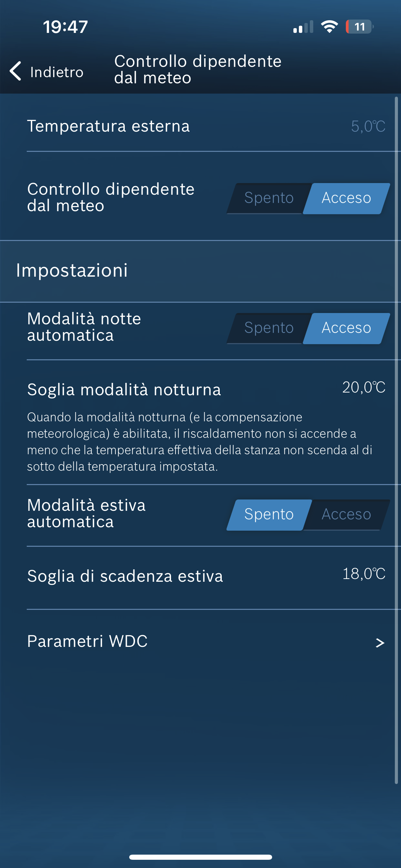This screenshot has width=401, height=868.
Task: Tap the Wi-Fi status icon
Action: (x=329, y=27)
